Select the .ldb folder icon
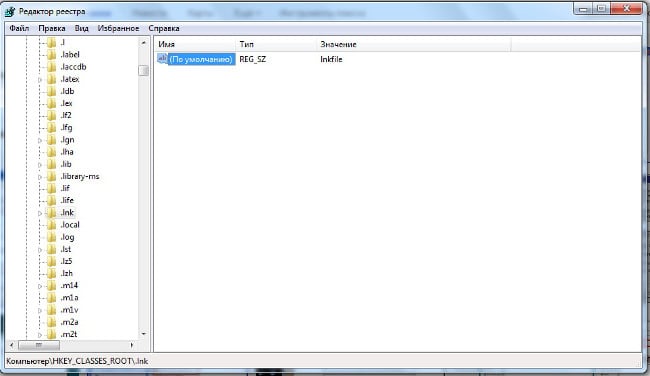This screenshot has width=650, height=376. (x=51, y=91)
